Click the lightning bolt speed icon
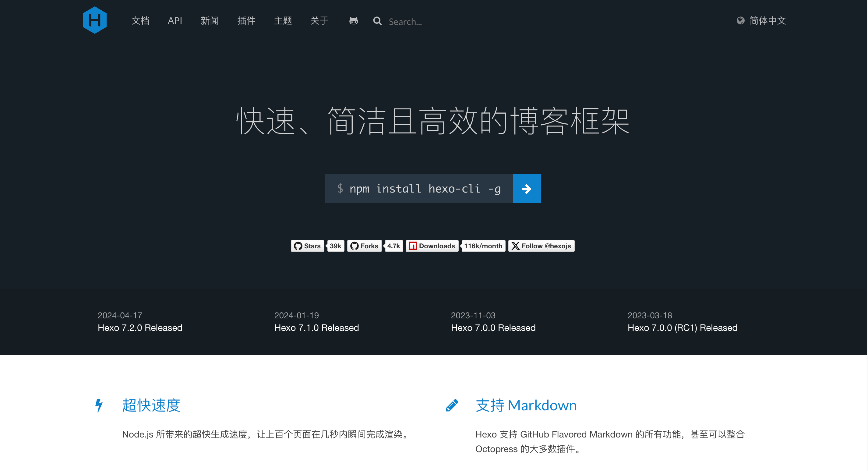 coord(99,405)
